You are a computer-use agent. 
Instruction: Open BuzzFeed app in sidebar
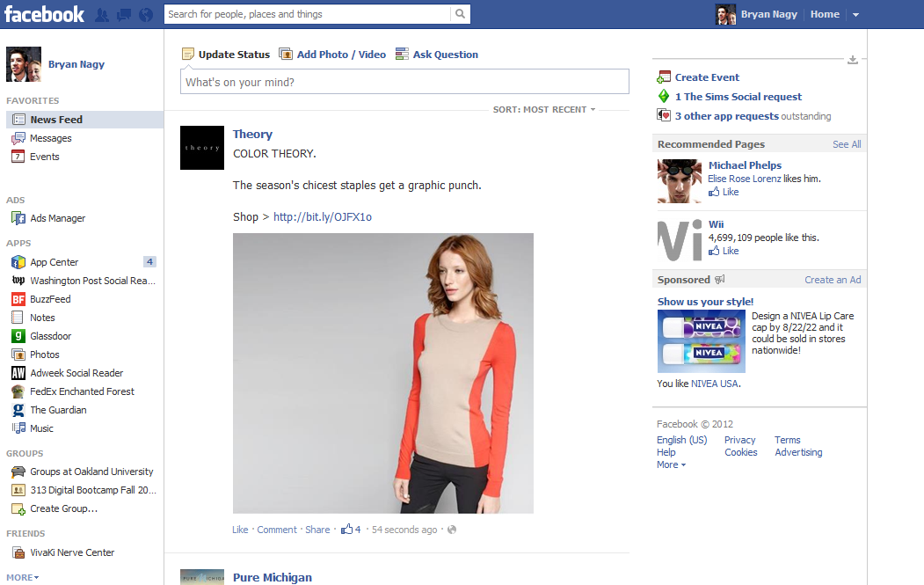pos(50,299)
